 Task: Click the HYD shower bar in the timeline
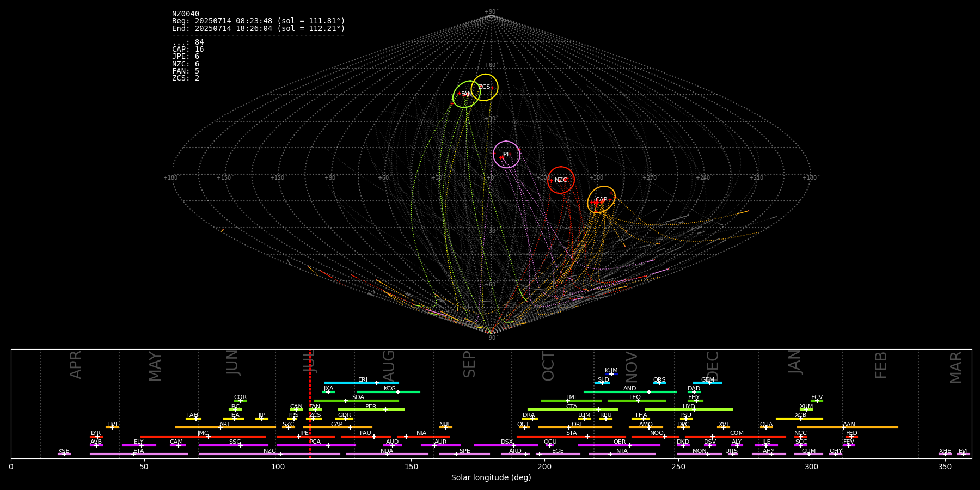tap(689, 409)
